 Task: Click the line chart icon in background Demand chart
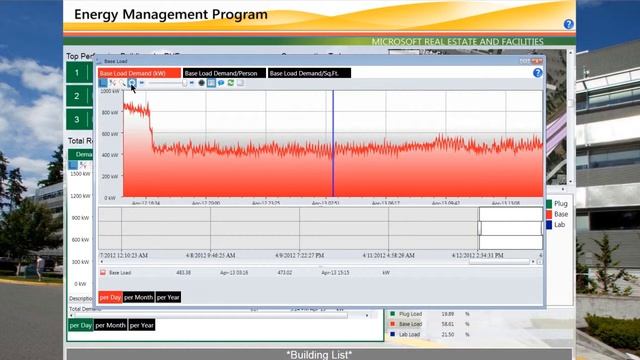point(83,165)
